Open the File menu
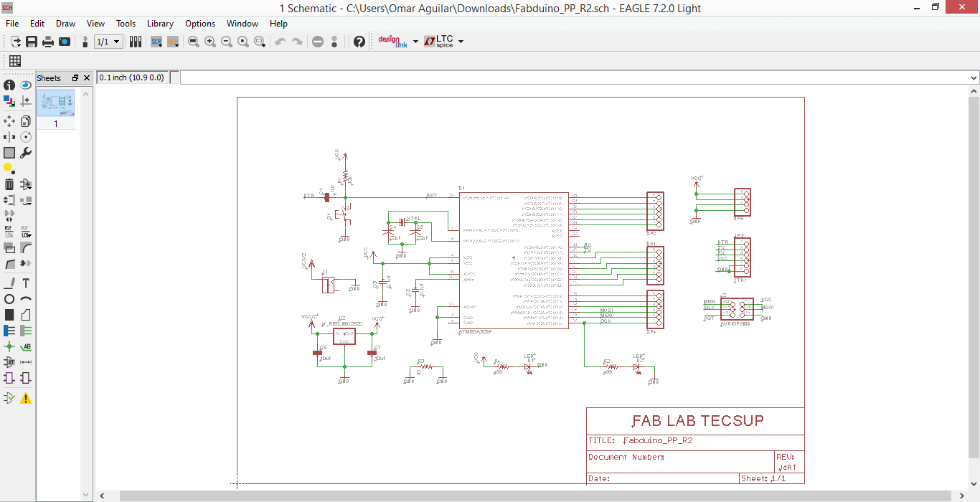 12,24
